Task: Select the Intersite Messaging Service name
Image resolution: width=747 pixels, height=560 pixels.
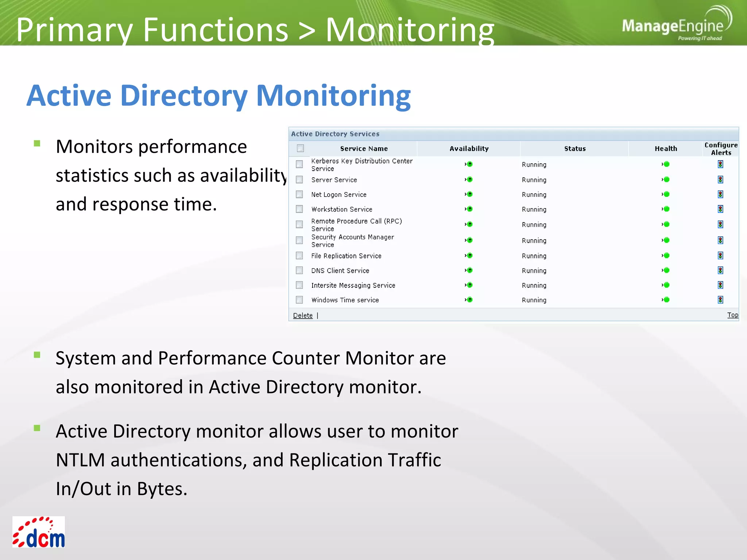Action: point(353,285)
